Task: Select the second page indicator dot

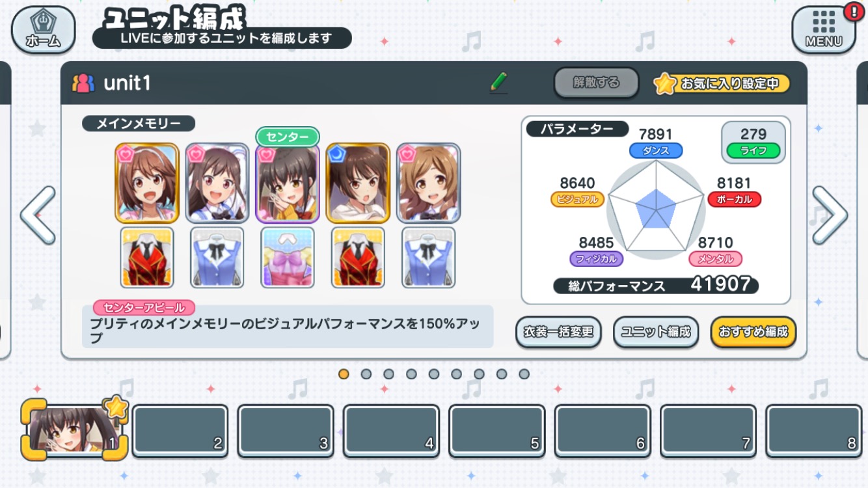Action: click(366, 374)
